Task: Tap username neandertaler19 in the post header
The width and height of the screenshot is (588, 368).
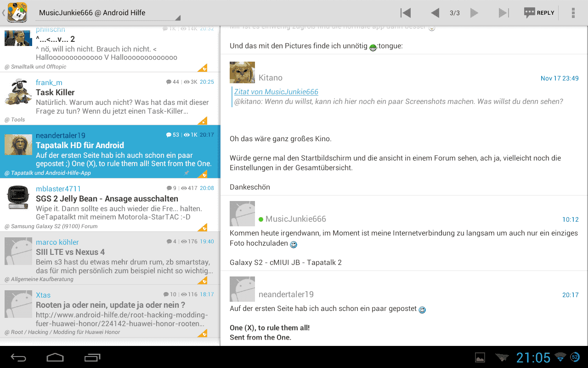Action: pos(286,294)
